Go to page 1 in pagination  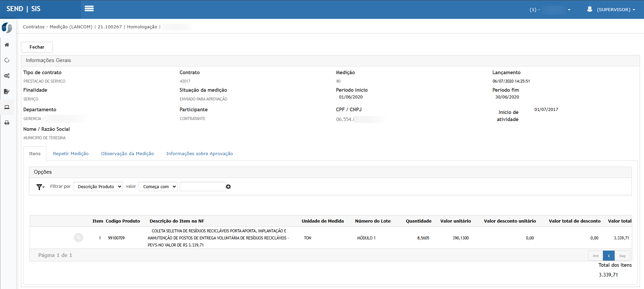tap(609, 256)
